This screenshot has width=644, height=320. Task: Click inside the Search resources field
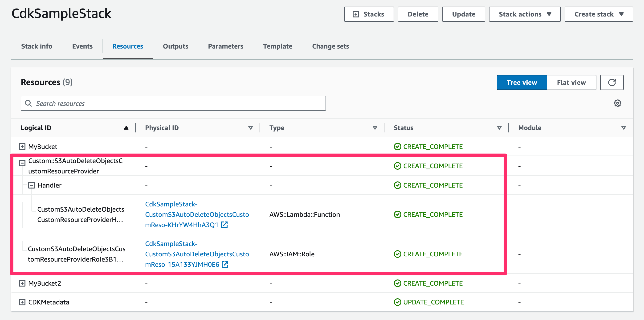click(x=172, y=103)
